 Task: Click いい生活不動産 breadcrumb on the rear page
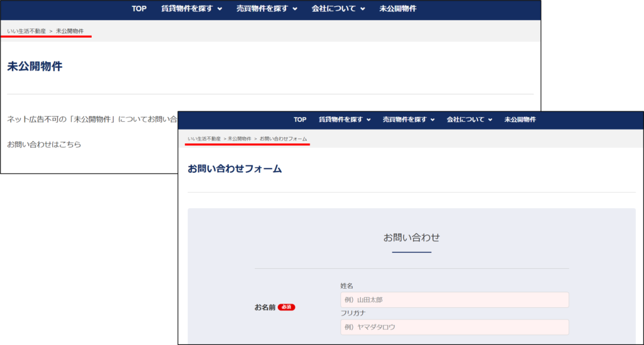coord(26,31)
